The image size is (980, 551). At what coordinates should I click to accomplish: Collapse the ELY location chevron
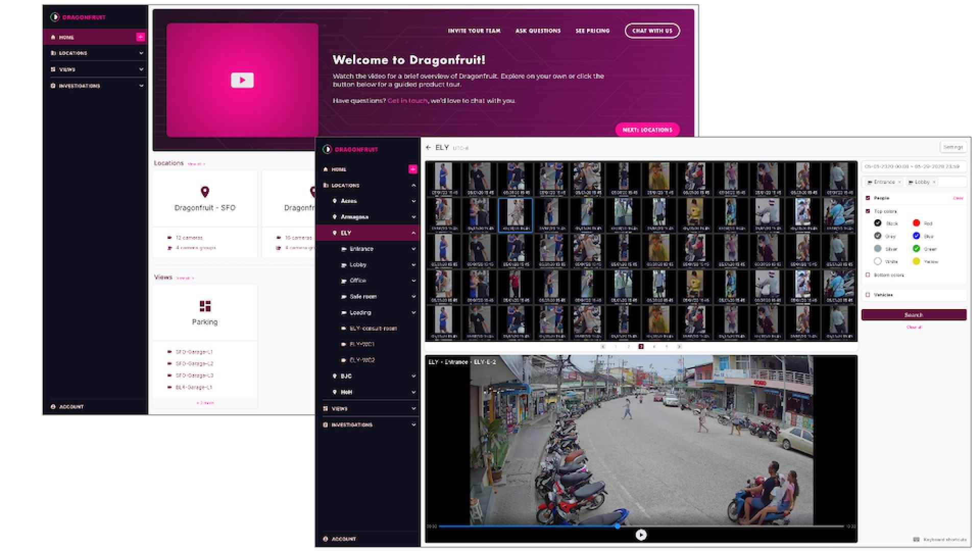pos(413,233)
